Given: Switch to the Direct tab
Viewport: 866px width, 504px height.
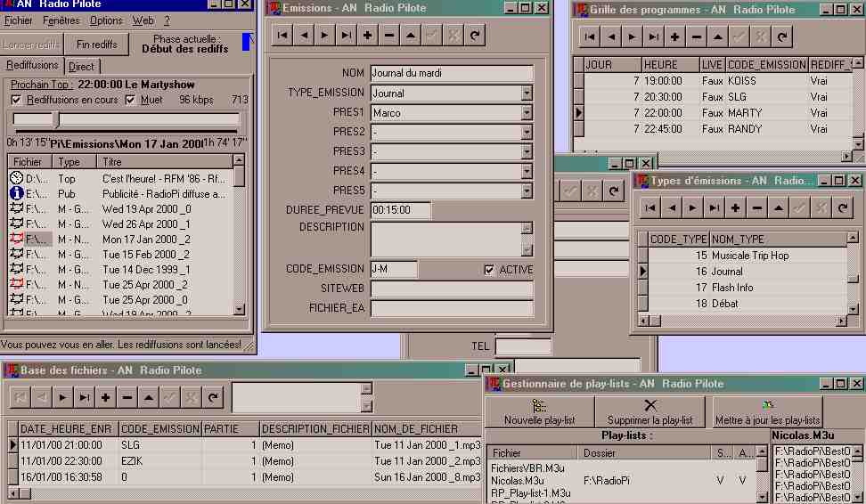Looking at the screenshot, I should point(81,67).
